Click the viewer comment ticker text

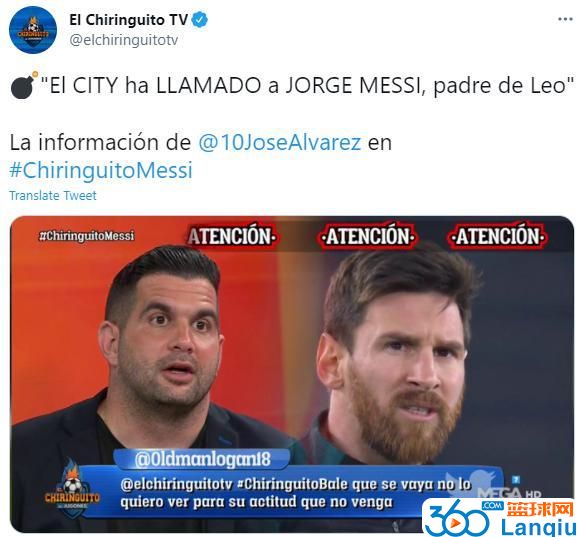pyautogui.click(x=295, y=493)
